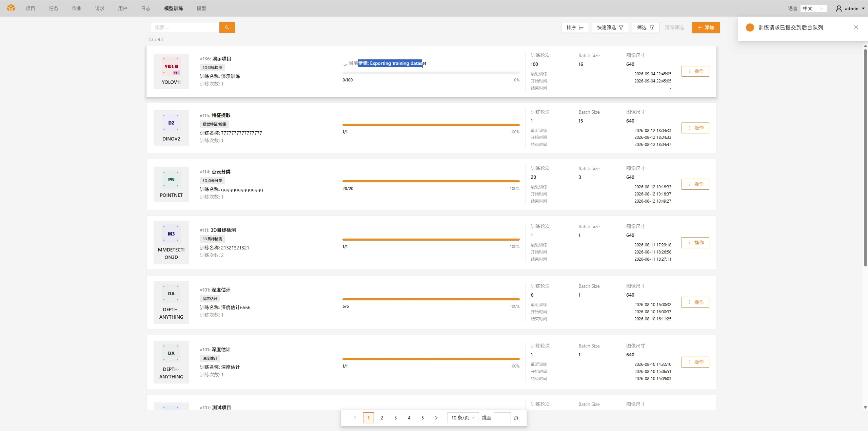Image resolution: width=868 pixels, height=431 pixels.
Task: Click the YOLOV11 model thumbnail
Action: click(171, 71)
